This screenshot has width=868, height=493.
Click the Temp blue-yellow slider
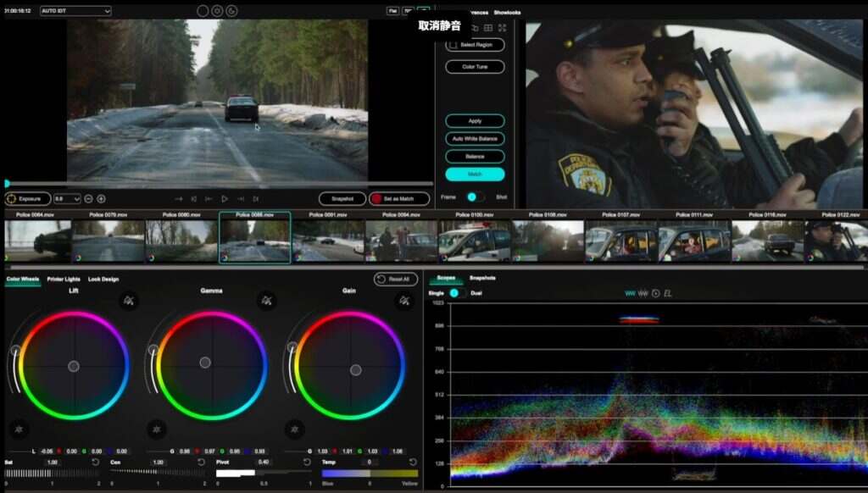[x=370, y=474]
